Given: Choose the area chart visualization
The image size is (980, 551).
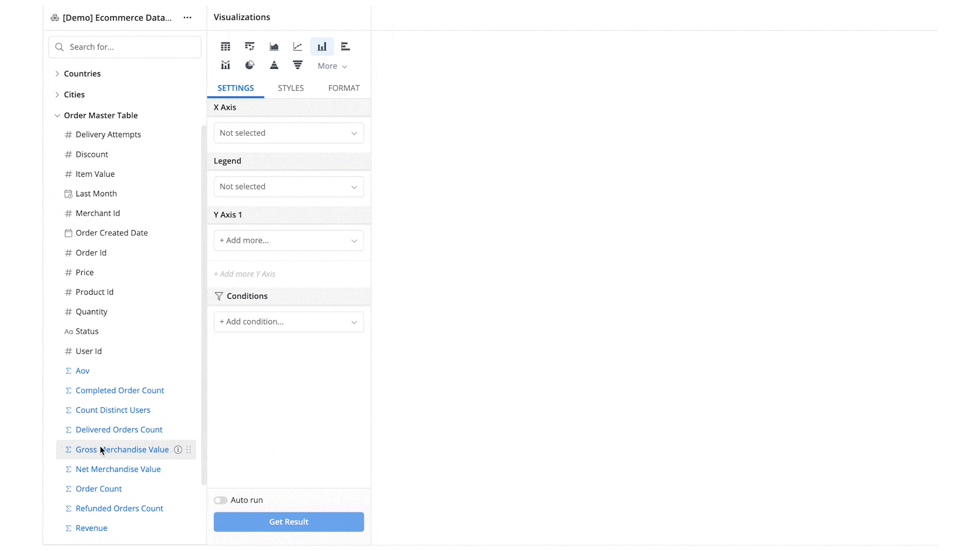Looking at the screenshot, I should (x=274, y=46).
